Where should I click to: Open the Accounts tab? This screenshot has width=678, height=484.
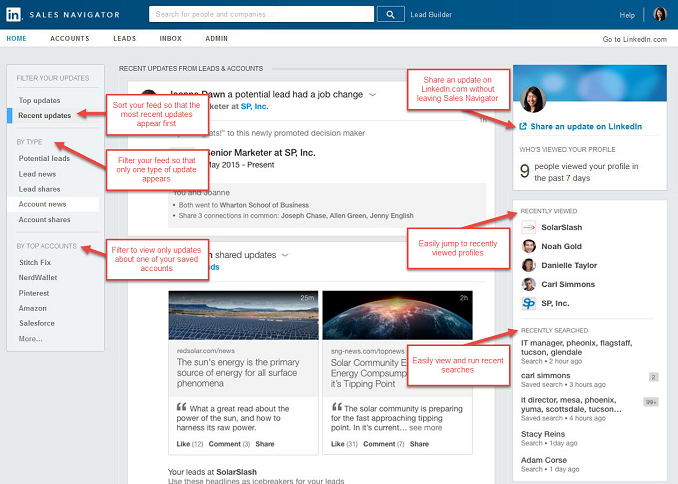68,39
